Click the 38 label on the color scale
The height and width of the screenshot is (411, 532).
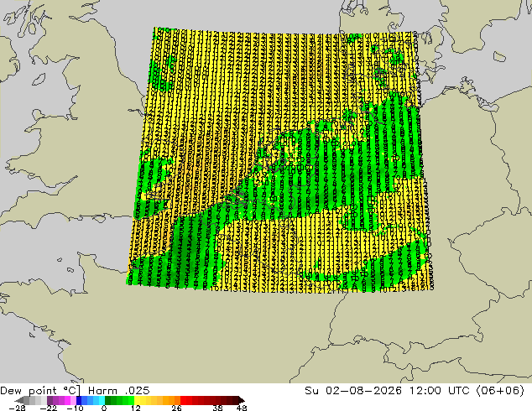(218, 408)
